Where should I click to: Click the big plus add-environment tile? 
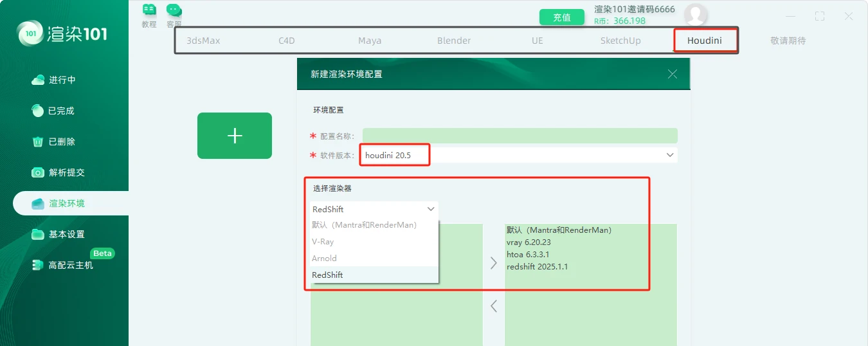point(235,136)
